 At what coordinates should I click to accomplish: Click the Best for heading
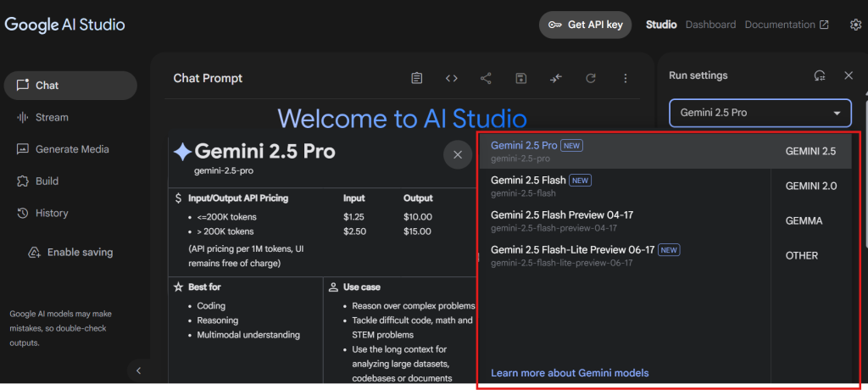(205, 287)
